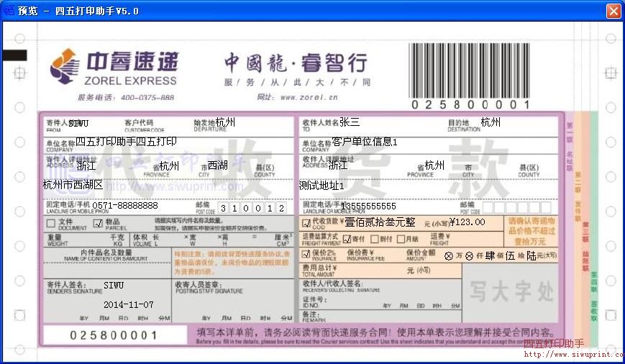The height and width of the screenshot is (364, 625).
Task: Click barcode number 0 2 5 8 0 0 0 0 1 under barcode
Action: point(470,105)
